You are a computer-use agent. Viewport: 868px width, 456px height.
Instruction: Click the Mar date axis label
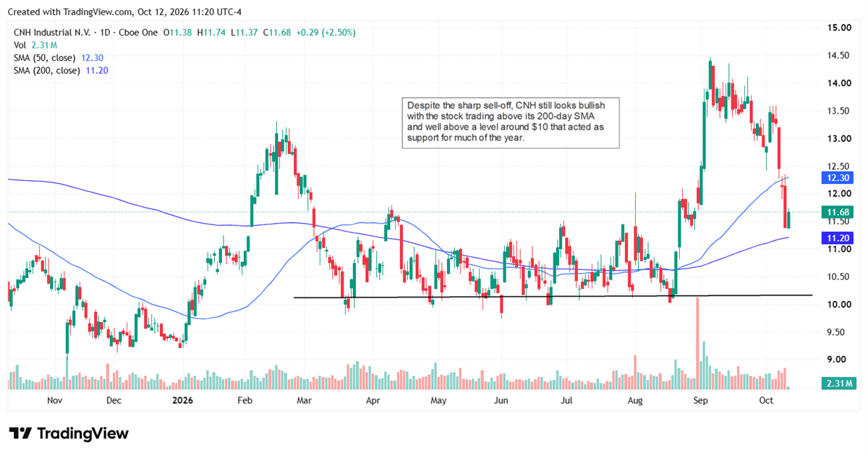coord(305,400)
